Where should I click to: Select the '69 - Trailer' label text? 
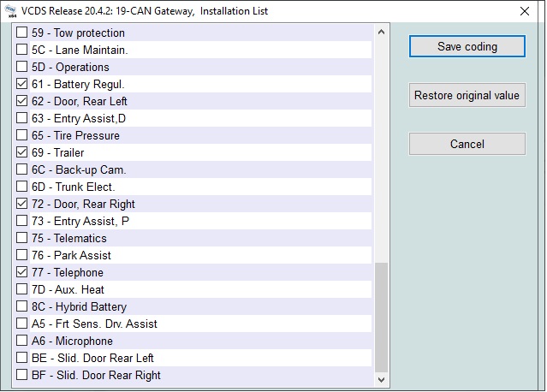pos(58,152)
